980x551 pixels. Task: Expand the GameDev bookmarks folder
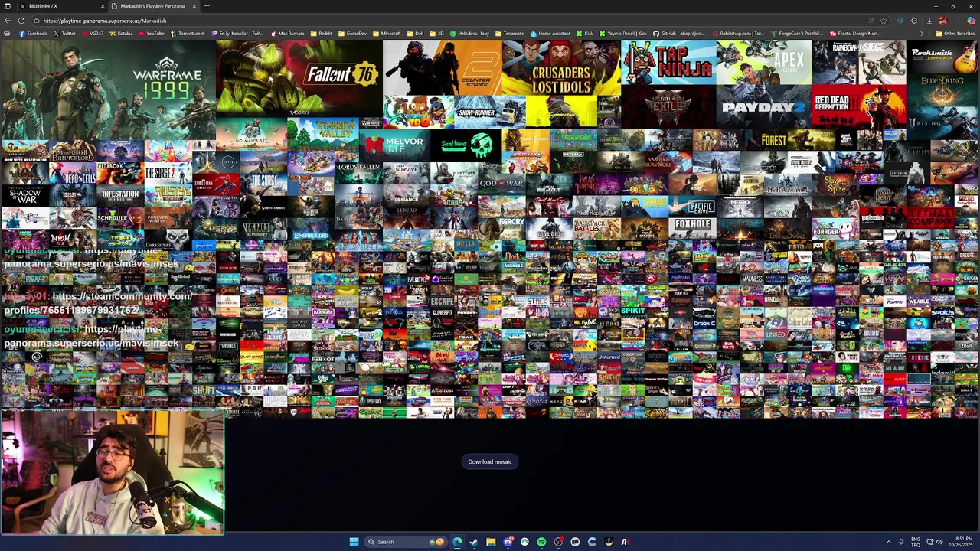pos(353,34)
